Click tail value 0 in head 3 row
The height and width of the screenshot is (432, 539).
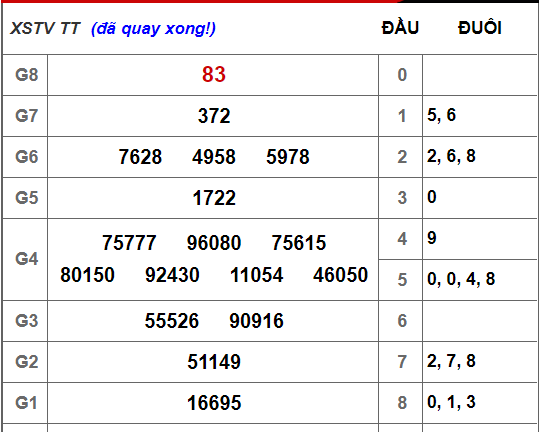[432, 197]
